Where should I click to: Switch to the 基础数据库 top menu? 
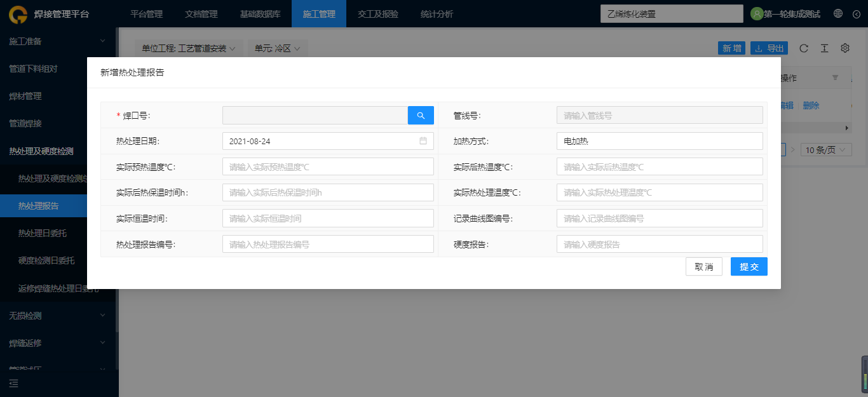(260, 14)
